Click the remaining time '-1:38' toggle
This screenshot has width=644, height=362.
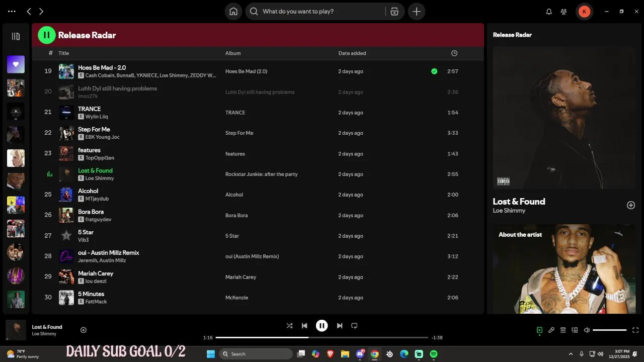[437, 338]
